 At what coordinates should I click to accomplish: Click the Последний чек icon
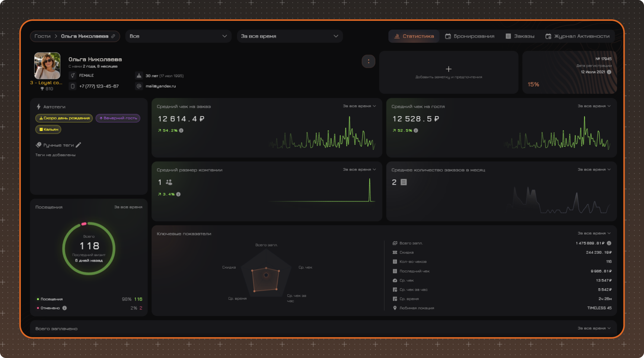pos(395,271)
